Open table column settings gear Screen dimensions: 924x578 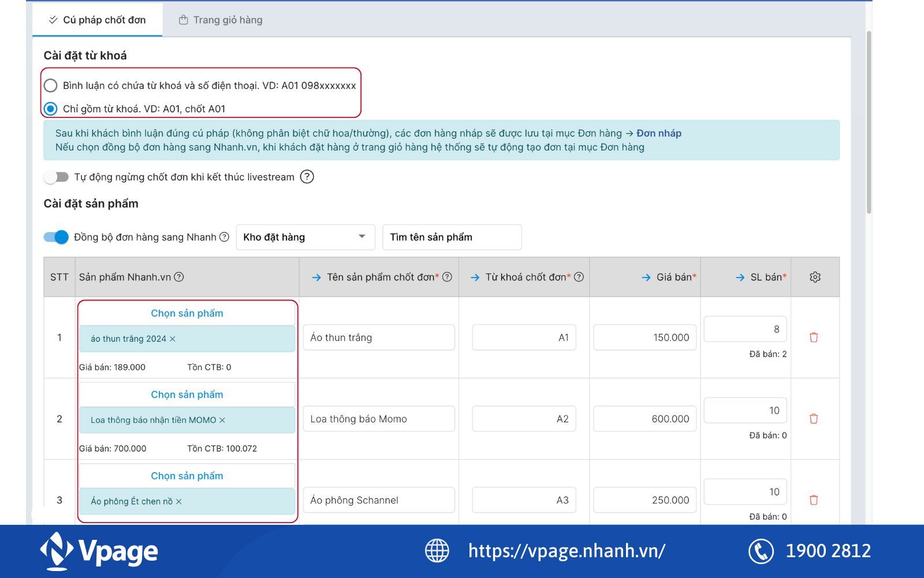(x=815, y=277)
